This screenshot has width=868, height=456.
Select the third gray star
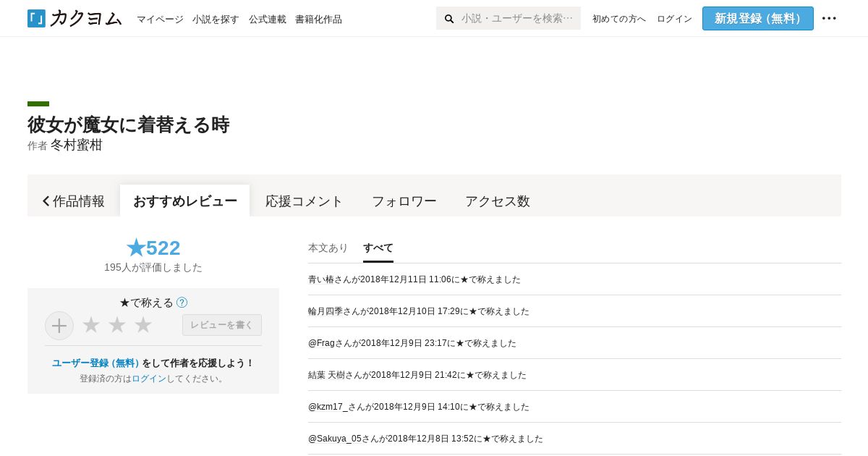pyautogui.click(x=143, y=325)
